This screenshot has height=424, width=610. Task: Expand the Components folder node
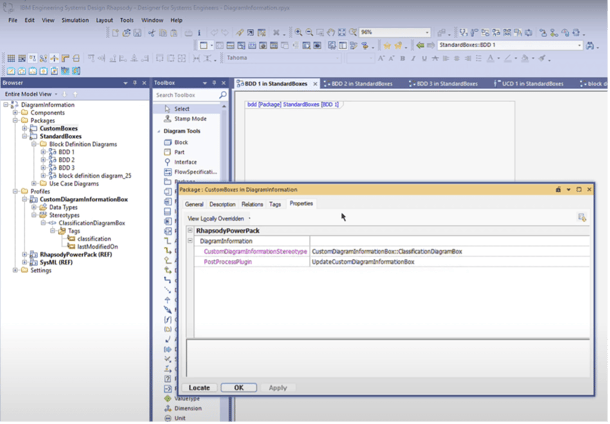point(15,113)
